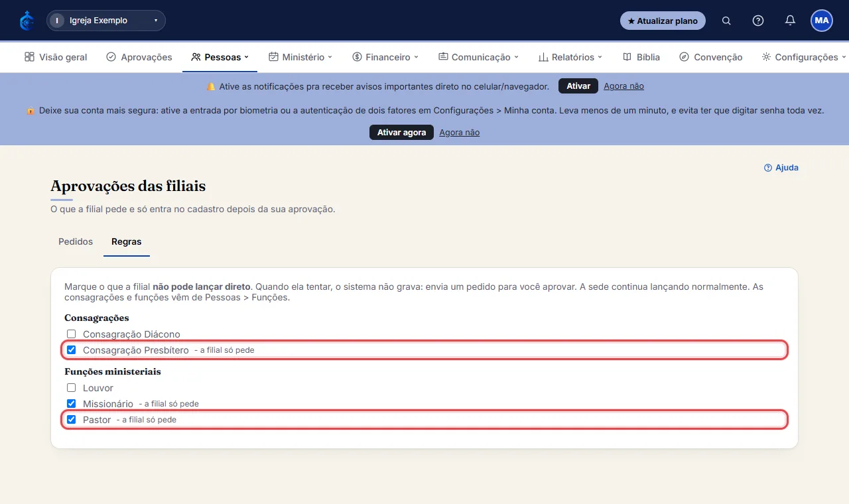Screen dimensions: 849x504
Task: Uncheck the Consagração Presbítero checkbox
Action: (x=72, y=349)
